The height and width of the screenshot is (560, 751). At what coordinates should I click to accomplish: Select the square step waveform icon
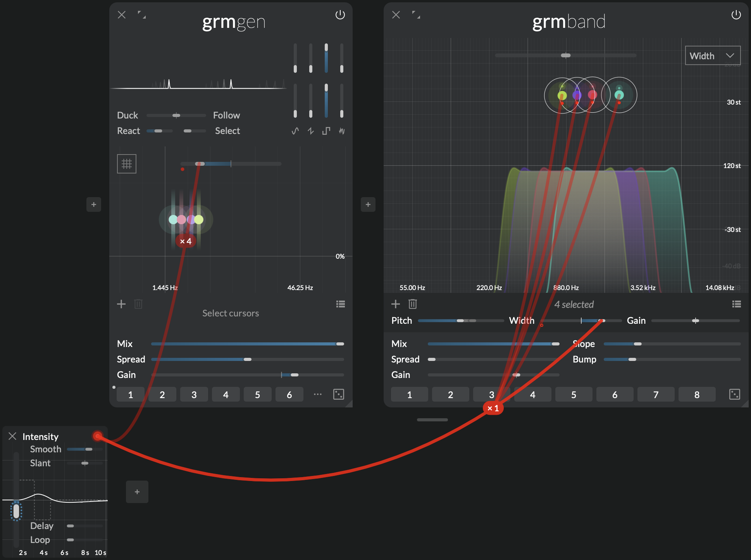point(326,131)
